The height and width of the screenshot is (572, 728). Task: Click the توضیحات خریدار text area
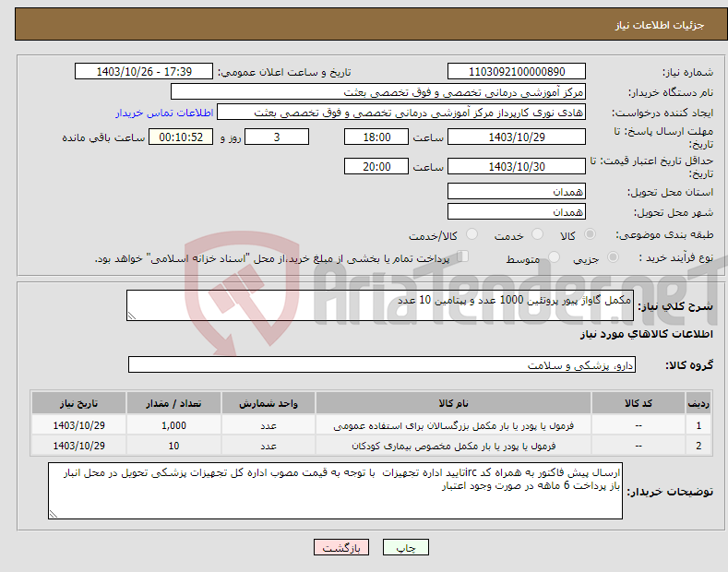pyautogui.click(x=335, y=491)
